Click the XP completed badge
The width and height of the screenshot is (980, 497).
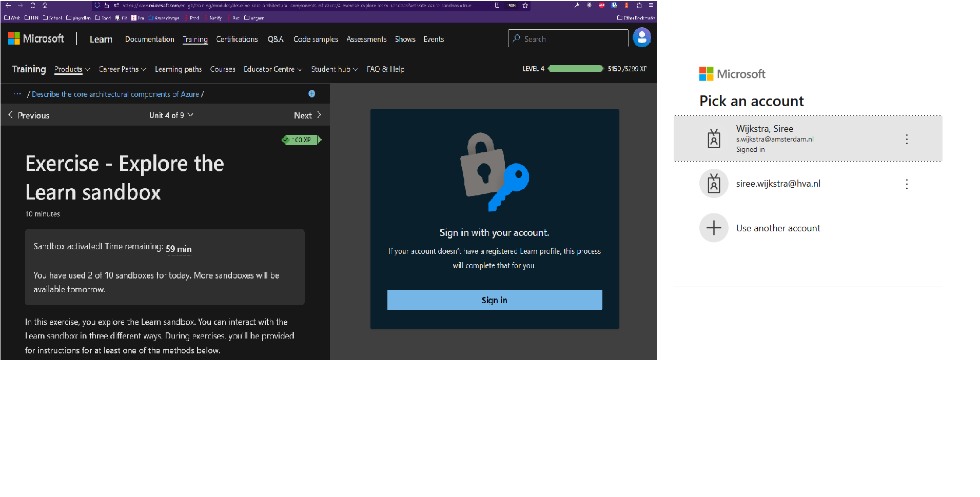click(x=302, y=140)
